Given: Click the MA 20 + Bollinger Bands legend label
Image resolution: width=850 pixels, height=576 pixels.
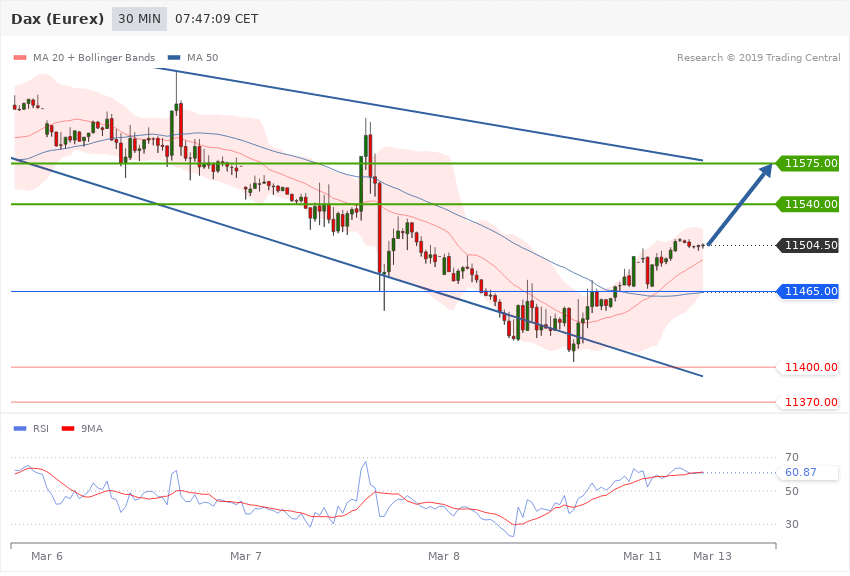Looking at the screenshot, I should click(94, 57).
